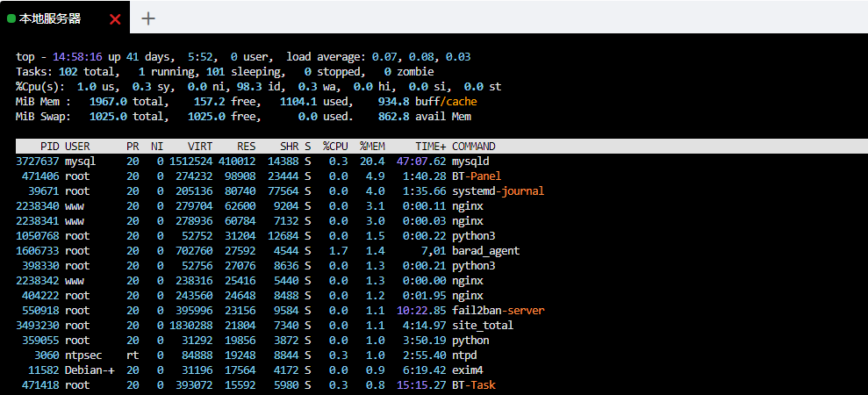The width and height of the screenshot is (868, 395).
Task: Click the green connection status dot
Action: 11,18
